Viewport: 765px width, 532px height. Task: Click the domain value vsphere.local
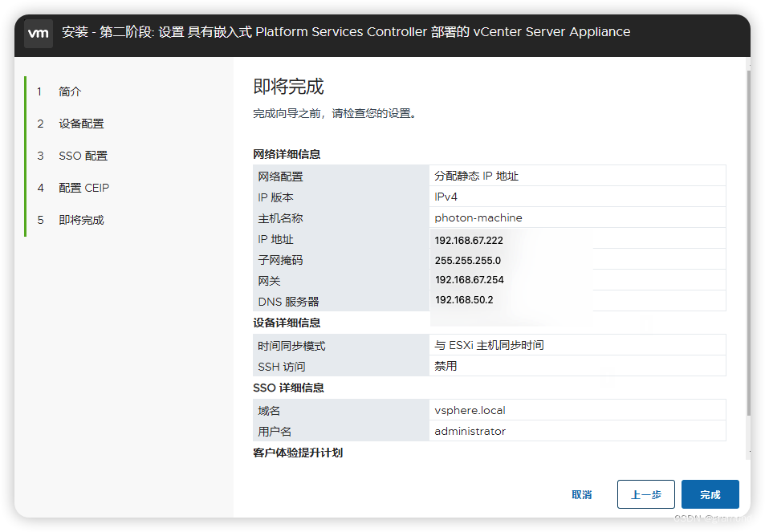[x=470, y=411]
